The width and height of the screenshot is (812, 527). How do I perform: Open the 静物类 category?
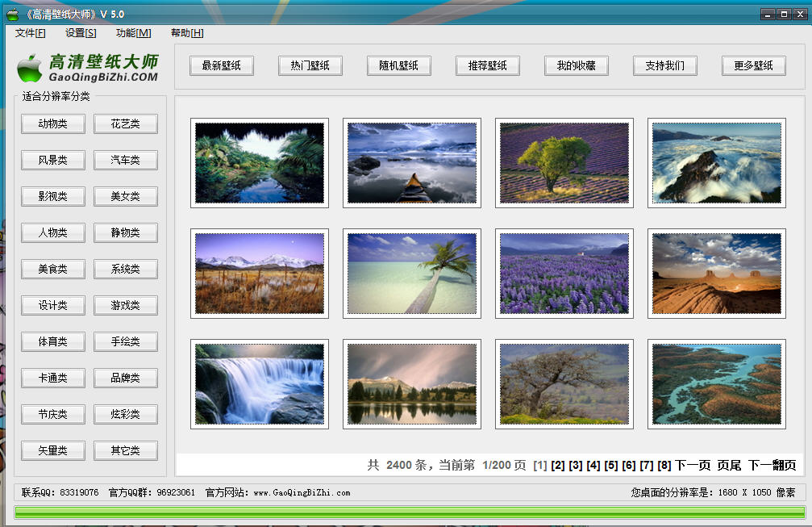pos(125,232)
